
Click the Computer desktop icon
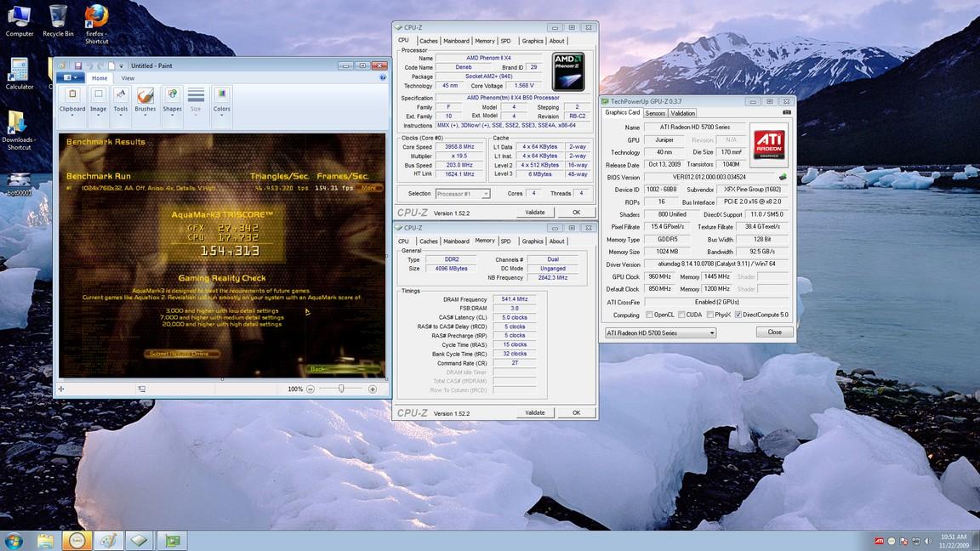pos(20,20)
